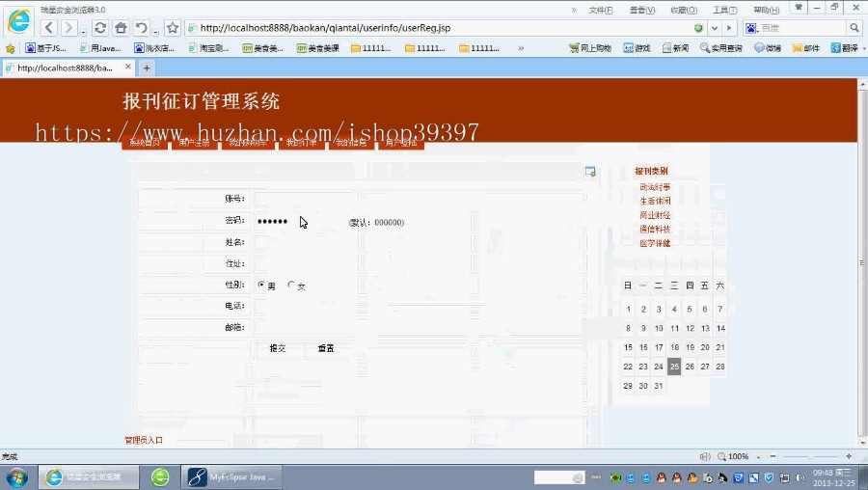868x490 pixels.
Task: Expand the menu bar overflow chevron
Action: coord(574,10)
